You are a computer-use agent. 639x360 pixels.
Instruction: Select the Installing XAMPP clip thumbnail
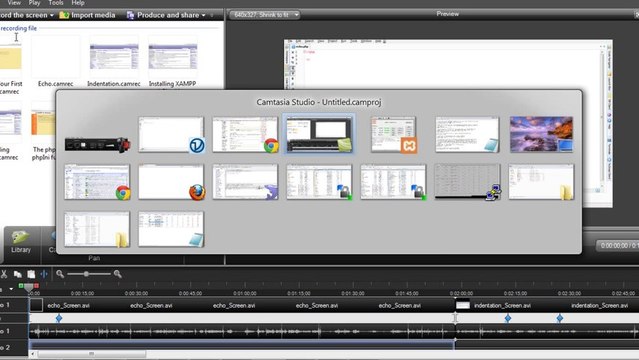(x=173, y=56)
